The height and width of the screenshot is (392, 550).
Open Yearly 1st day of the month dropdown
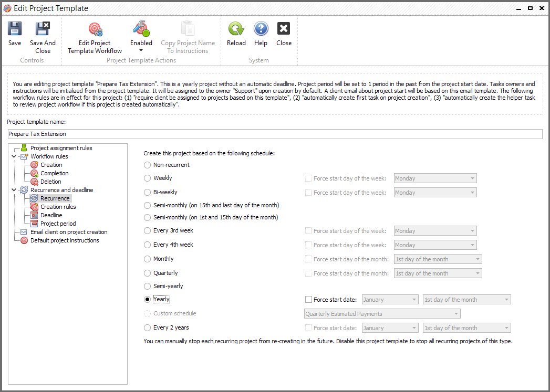[x=467, y=300]
